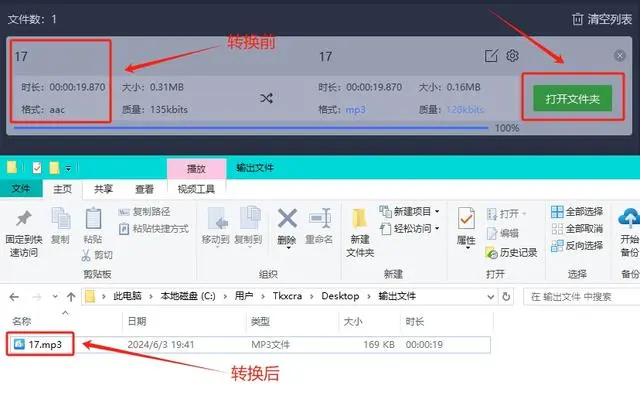This screenshot has height=399, width=640.
Task: Open 历史记录 history command
Action: (511, 253)
